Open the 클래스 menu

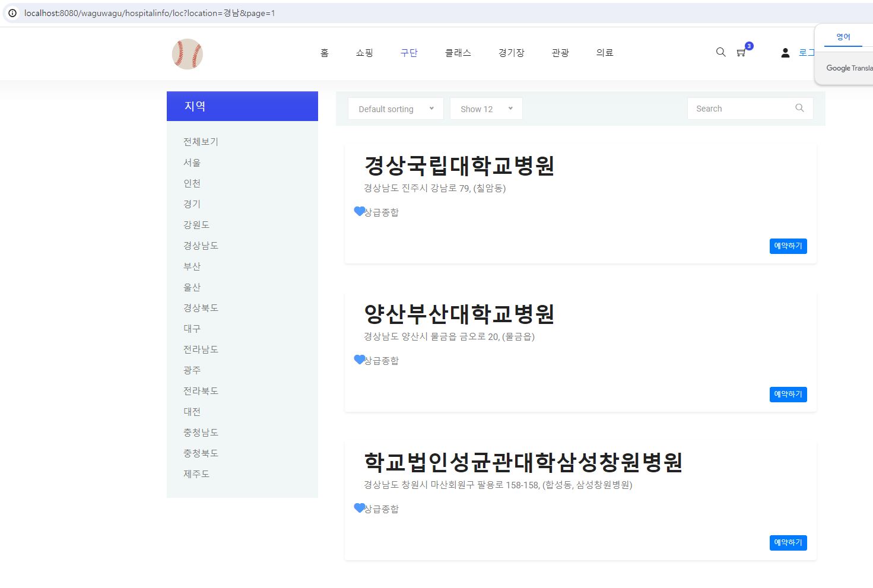458,53
